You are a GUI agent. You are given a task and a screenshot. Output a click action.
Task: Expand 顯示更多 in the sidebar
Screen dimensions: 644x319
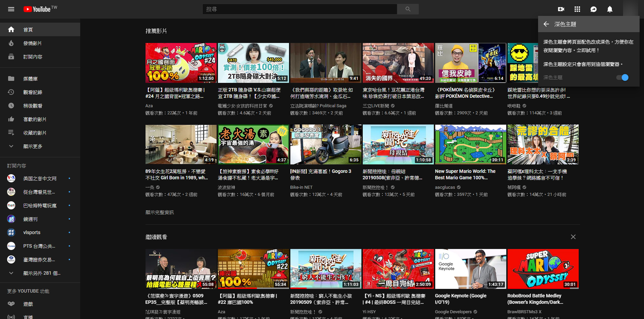[x=40, y=146]
